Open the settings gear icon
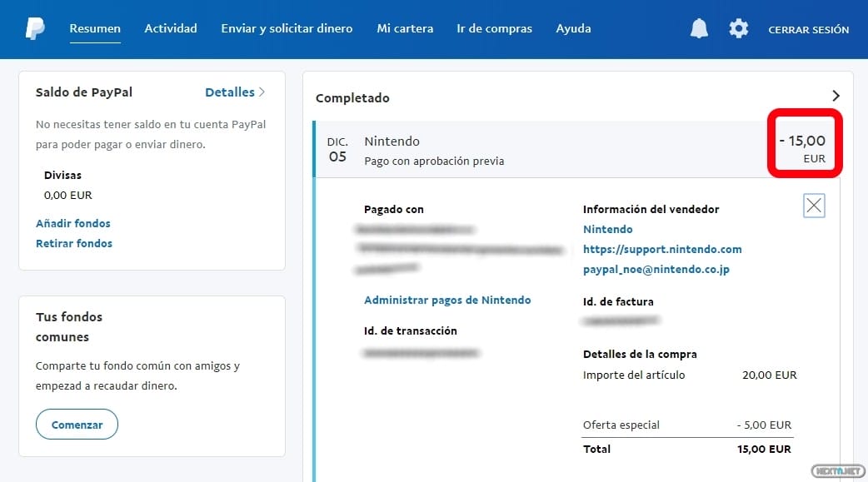Screen dimensions: 868x482 pos(738,28)
